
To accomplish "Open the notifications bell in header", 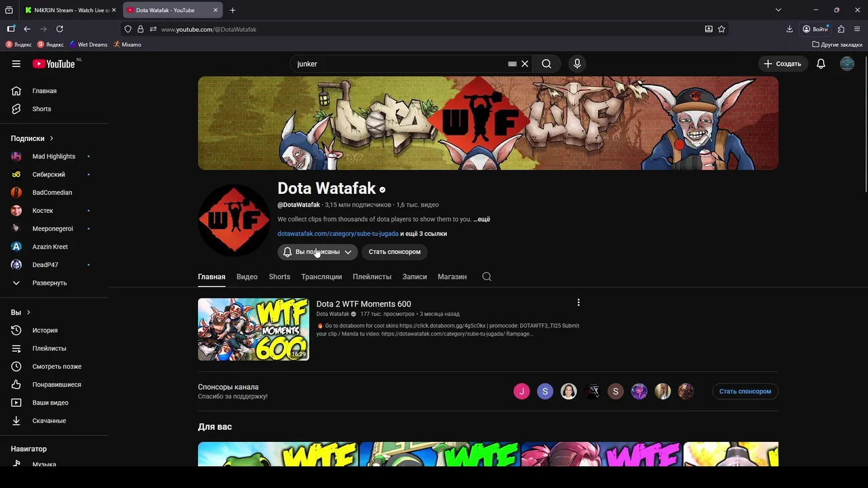I will click(821, 64).
